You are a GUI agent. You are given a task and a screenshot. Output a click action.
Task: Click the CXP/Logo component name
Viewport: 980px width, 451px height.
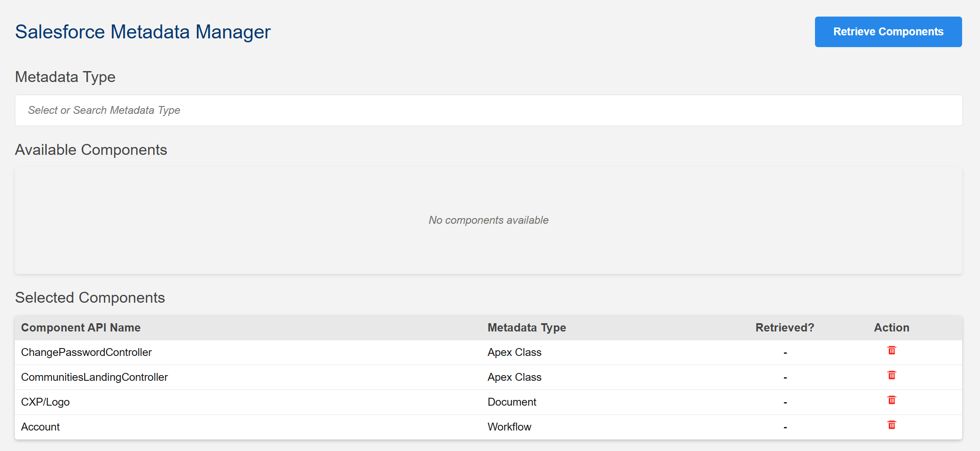coord(45,402)
